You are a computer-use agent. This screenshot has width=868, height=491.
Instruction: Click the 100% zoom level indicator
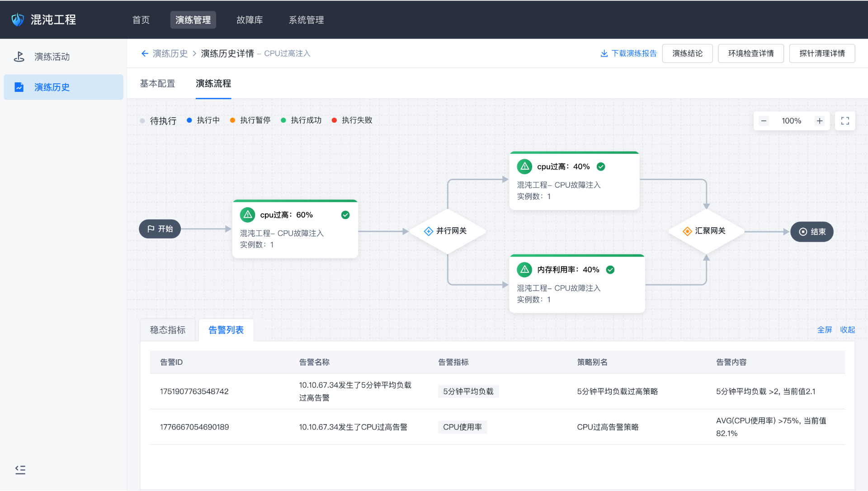click(x=792, y=121)
